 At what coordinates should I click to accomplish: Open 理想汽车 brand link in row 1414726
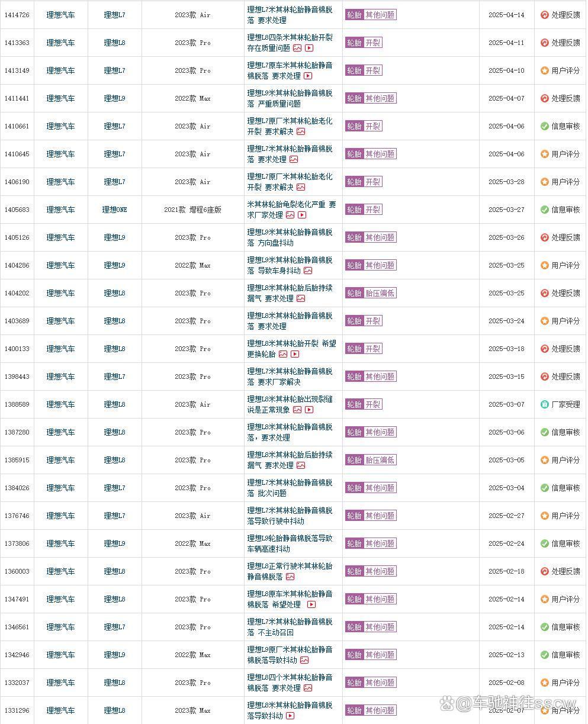[x=61, y=15]
